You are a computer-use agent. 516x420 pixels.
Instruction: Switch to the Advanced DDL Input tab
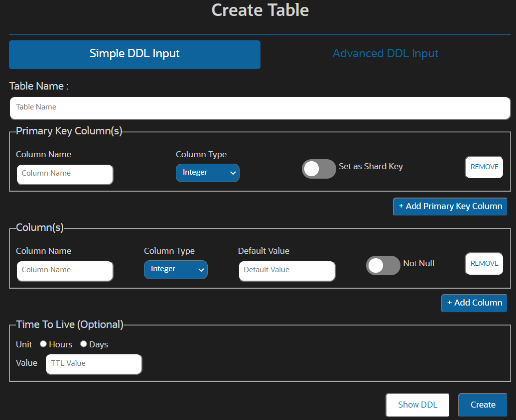coord(385,53)
